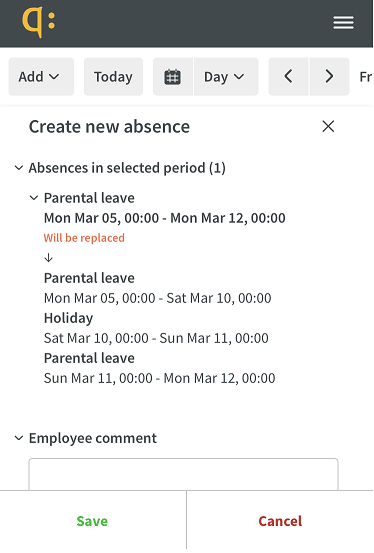The image size is (374, 553).
Task: Click the down arrow under Will be replaced
Action: (48, 258)
